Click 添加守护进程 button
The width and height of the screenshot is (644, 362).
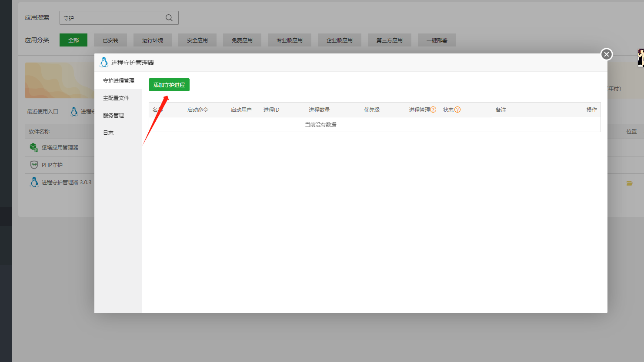(x=169, y=85)
